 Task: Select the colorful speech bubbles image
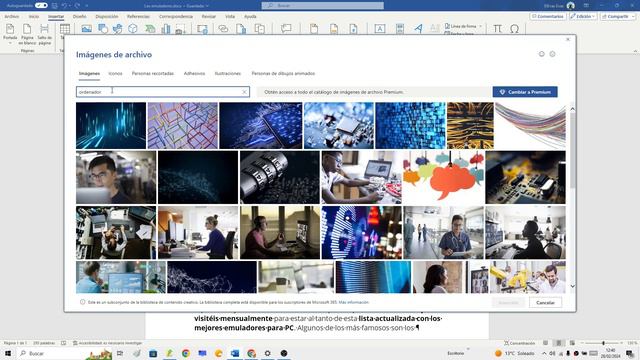coord(444,177)
